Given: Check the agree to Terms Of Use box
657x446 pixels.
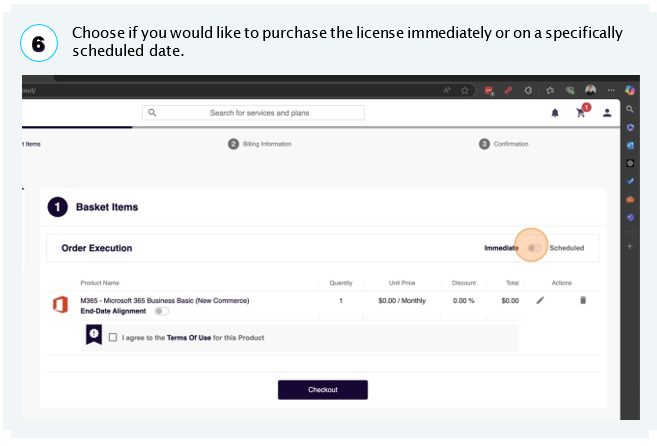Looking at the screenshot, I should click(x=113, y=337).
